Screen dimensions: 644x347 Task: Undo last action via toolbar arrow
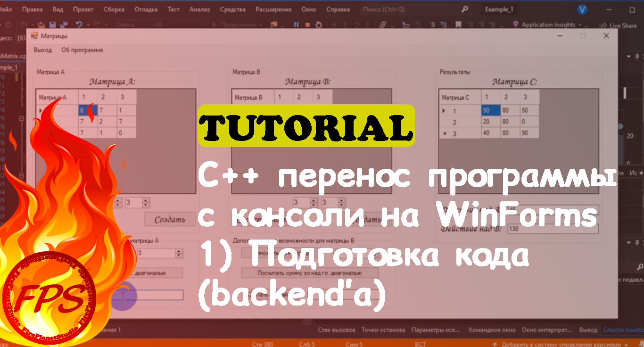click(x=79, y=25)
